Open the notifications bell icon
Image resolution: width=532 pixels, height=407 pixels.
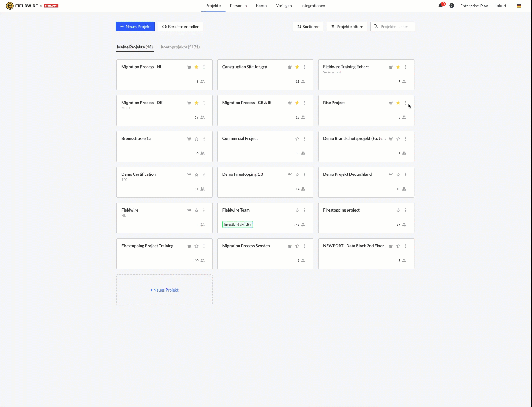(441, 6)
